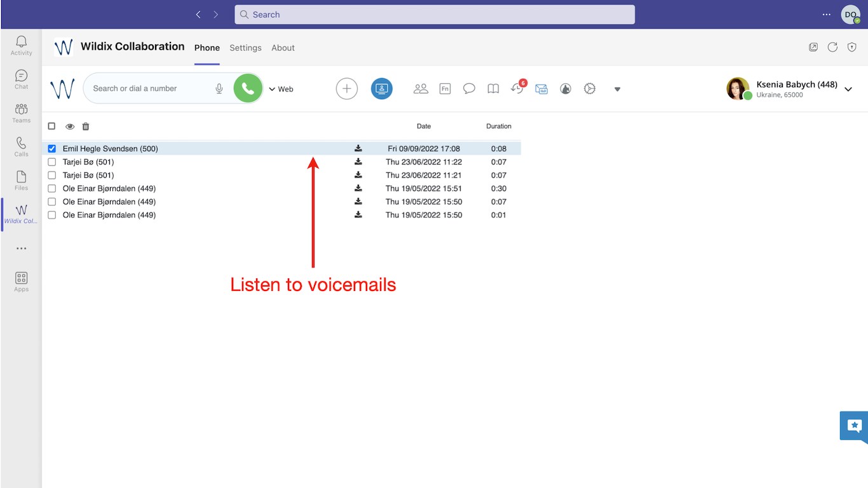The image size is (868, 488).
Task: Click the pop-out app icon
Action: (813, 47)
